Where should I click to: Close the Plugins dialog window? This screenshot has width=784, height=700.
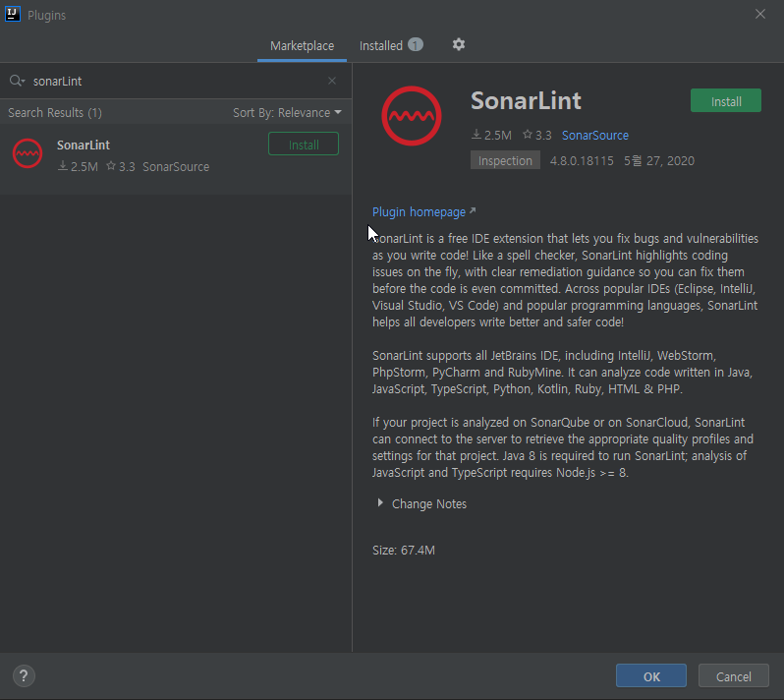(760, 14)
